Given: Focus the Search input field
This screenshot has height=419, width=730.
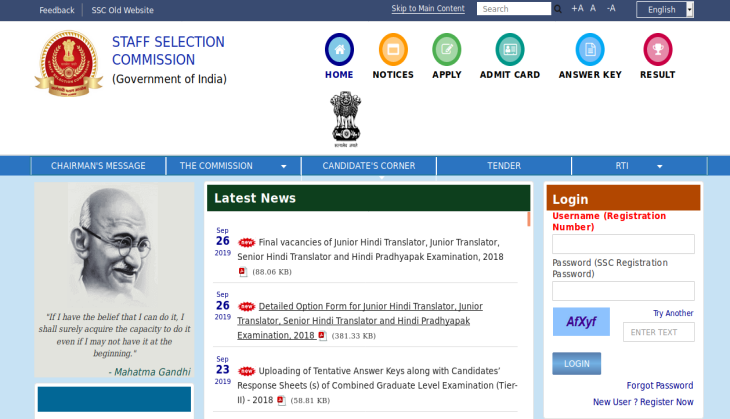Looking at the screenshot, I should point(514,9).
